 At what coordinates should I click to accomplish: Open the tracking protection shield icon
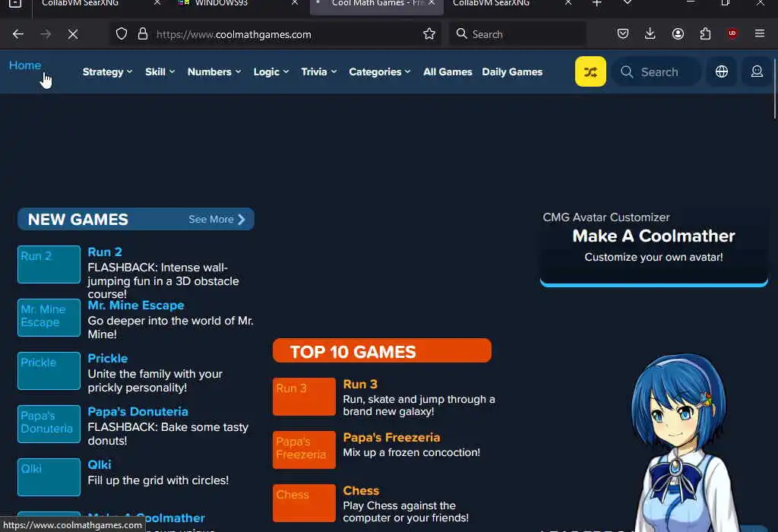pyautogui.click(x=122, y=33)
